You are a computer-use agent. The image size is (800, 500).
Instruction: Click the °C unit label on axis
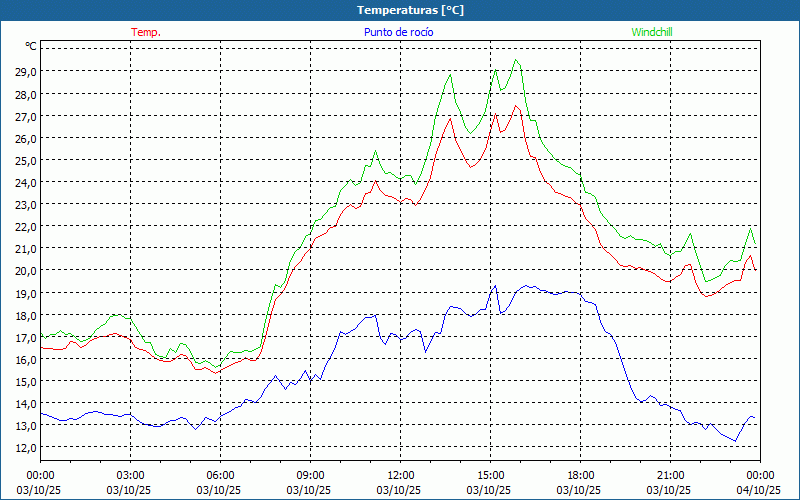click(x=31, y=46)
